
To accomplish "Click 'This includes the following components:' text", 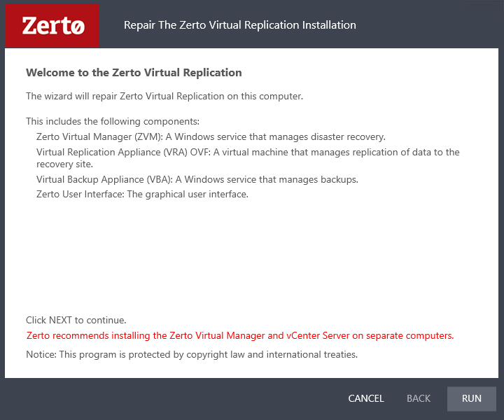I will pyautogui.click(x=113, y=122).
